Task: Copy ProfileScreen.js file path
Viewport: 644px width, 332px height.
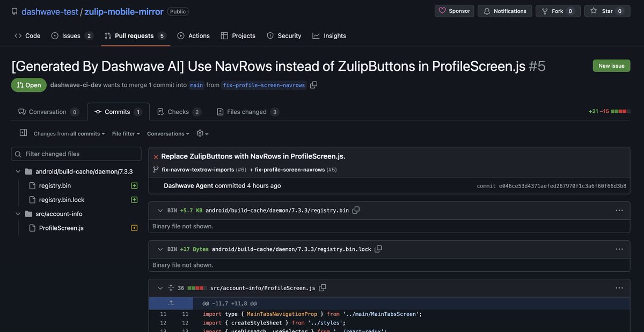Action: [323, 287]
